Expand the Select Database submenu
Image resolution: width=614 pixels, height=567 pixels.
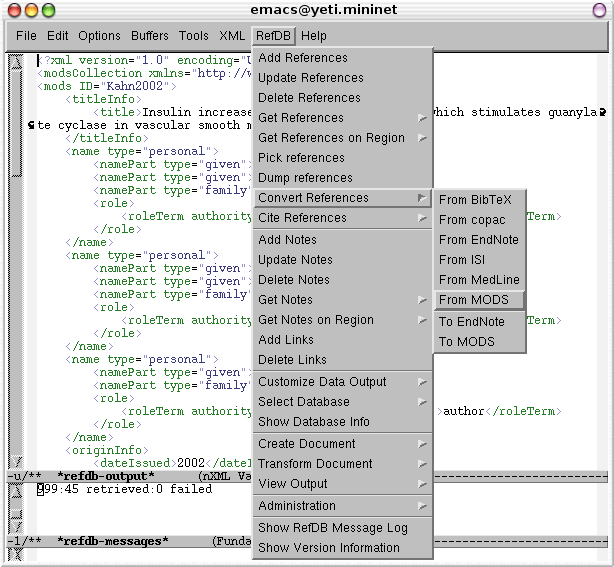point(343,401)
